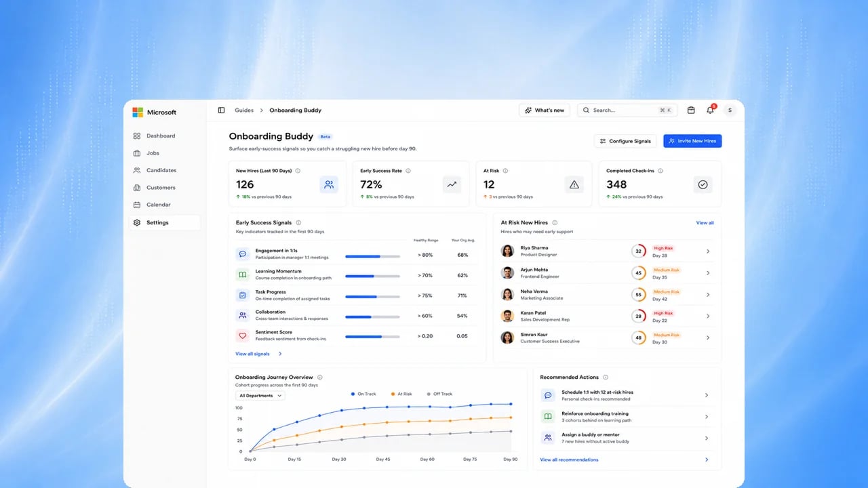
Task: Switch to Calendar in the sidebar
Action: point(164,205)
